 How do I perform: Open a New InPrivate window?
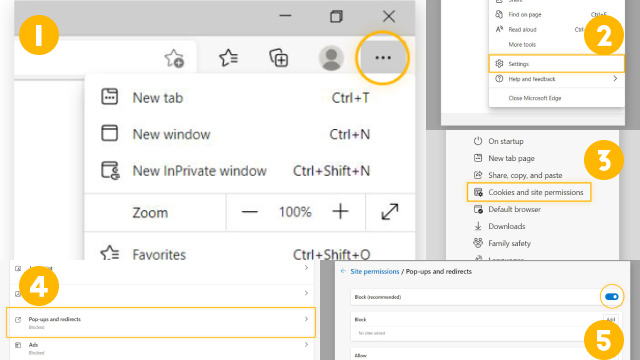pos(249,171)
